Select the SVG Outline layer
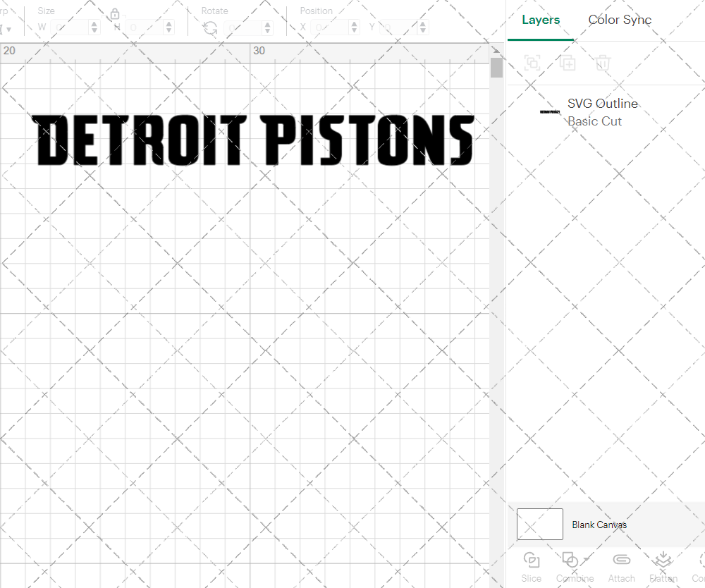The height and width of the screenshot is (588, 705). 603,104
